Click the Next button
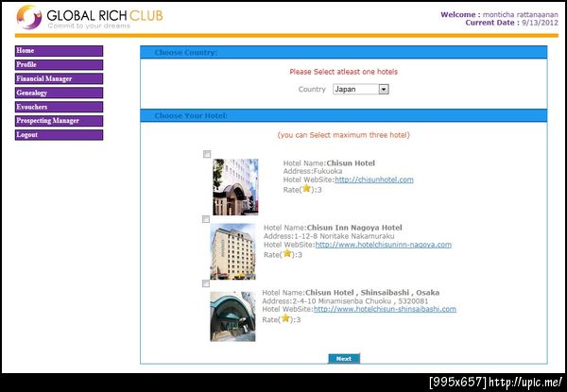The width and height of the screenshot is (567, 392). [344, 359]
